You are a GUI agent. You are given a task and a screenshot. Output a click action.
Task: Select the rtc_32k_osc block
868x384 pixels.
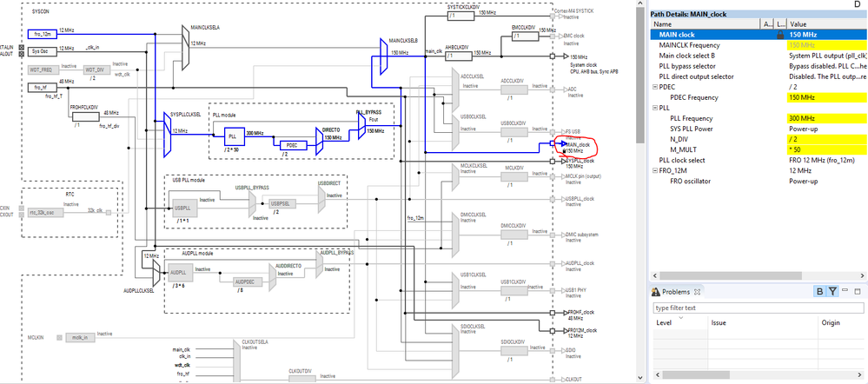pos(43,213)
